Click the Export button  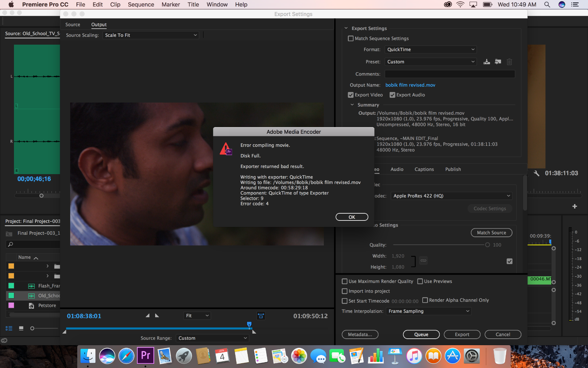pyautogui.click(x=462, y=335)
